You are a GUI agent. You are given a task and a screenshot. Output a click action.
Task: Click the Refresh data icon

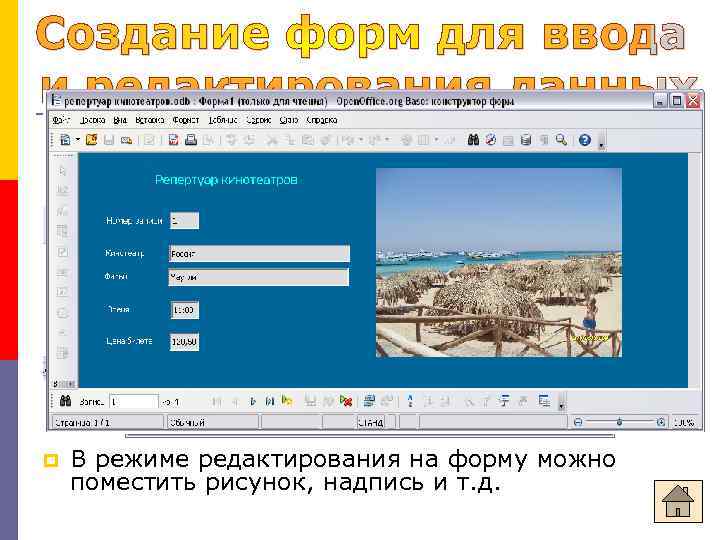point(368,401)
